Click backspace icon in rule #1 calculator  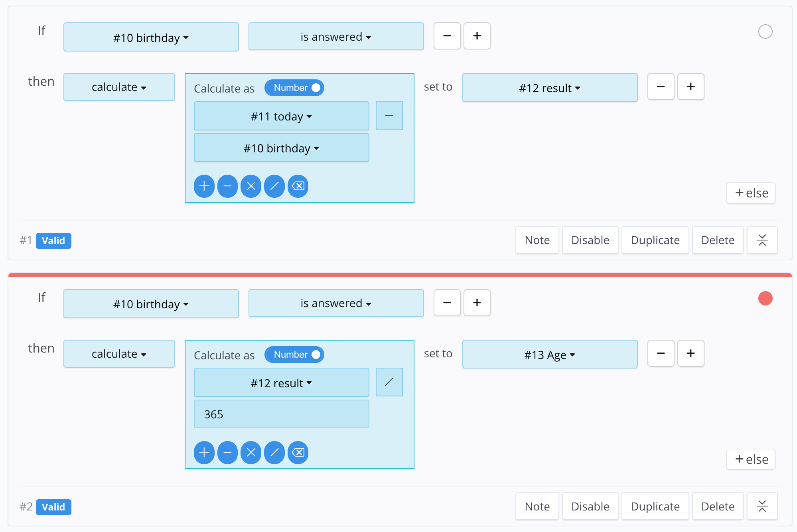tap(298, 186)
